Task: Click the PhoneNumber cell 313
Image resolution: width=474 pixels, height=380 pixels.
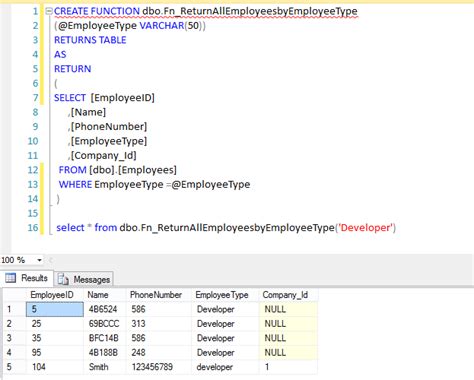Action: (159, 323)
